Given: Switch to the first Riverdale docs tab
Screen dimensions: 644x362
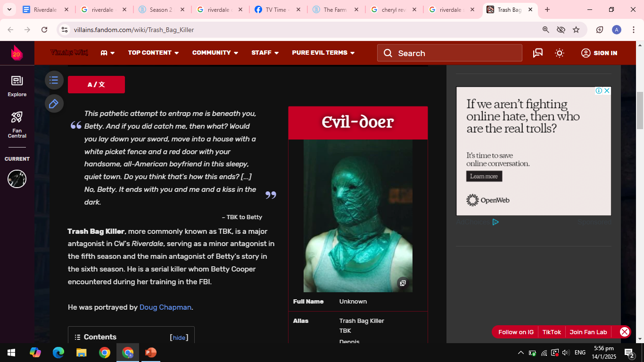Looking at the screenshot, I should coord(45,9).
